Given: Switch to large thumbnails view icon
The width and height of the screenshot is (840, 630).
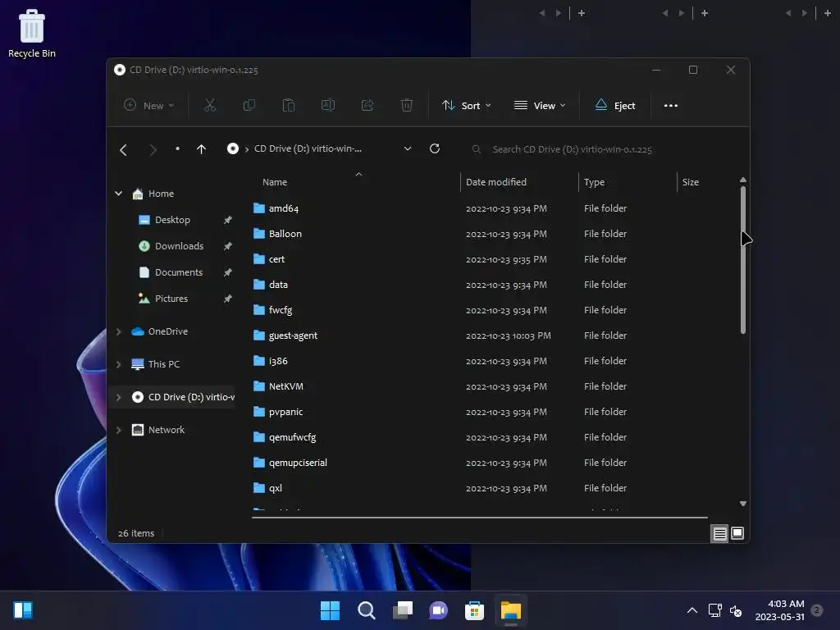Looking at the screenshot, I should point(737,533).
